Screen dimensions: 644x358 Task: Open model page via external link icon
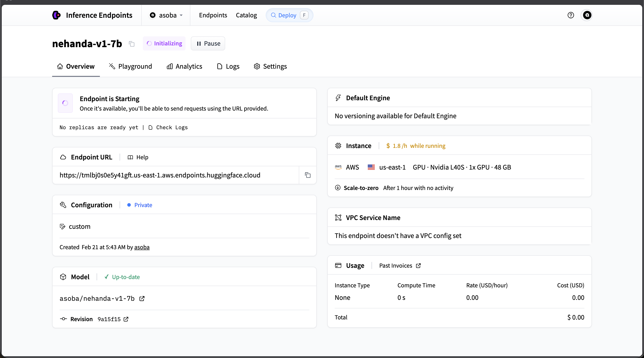click(142, 298)
